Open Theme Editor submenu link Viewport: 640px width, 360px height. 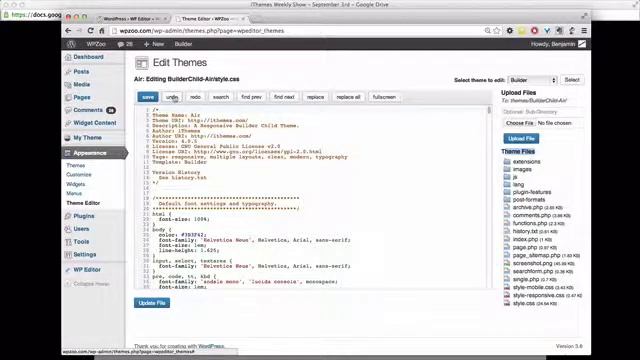83,203
